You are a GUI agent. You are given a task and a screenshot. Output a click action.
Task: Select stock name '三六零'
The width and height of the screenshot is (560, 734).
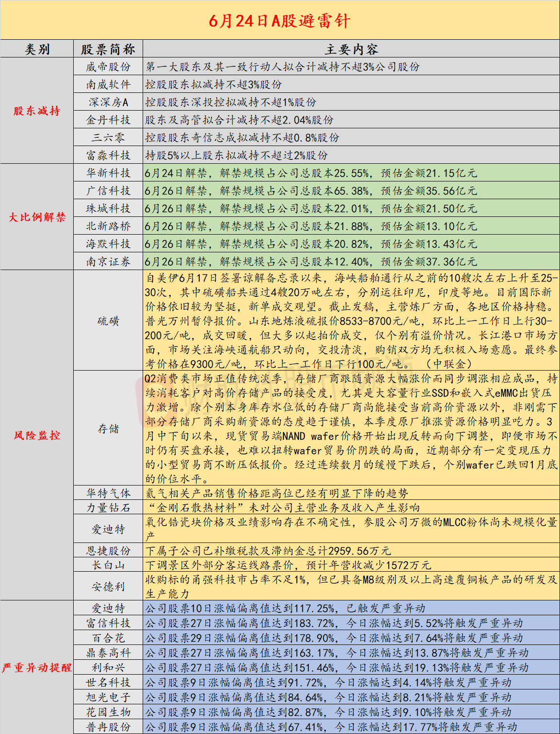point(108,137)
